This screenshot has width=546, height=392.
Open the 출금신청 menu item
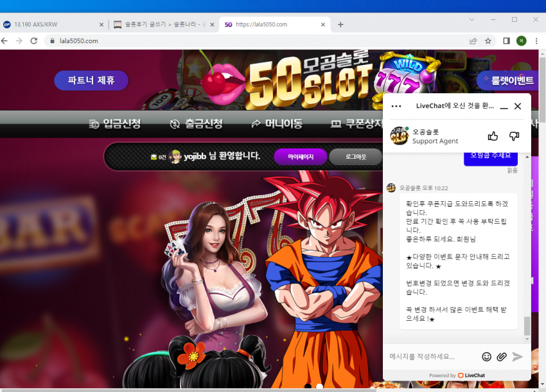click(197, 123)
